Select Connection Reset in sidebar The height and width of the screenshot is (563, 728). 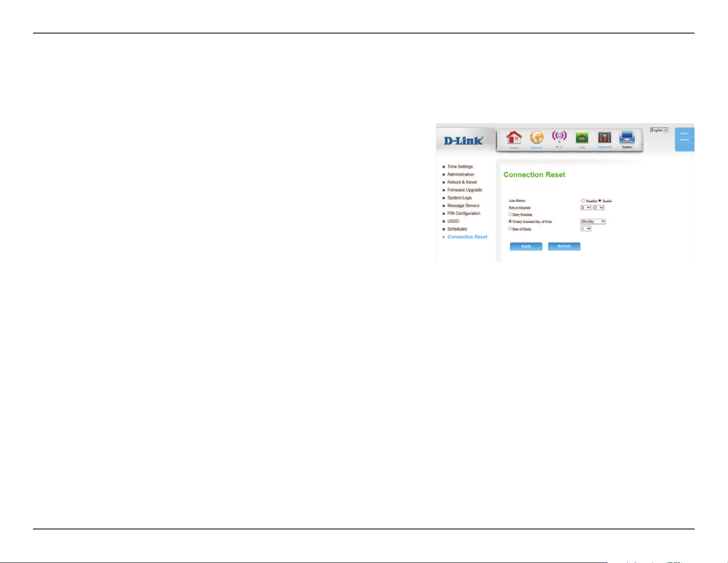coord(468,237)
